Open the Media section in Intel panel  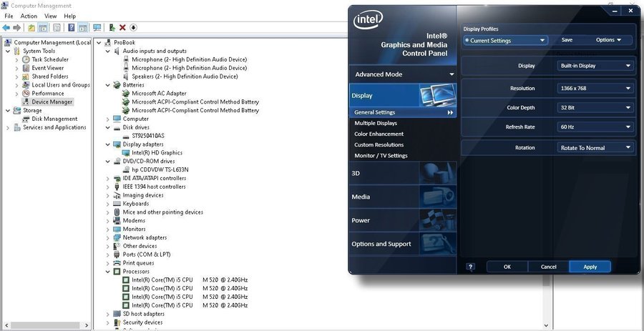402,197
